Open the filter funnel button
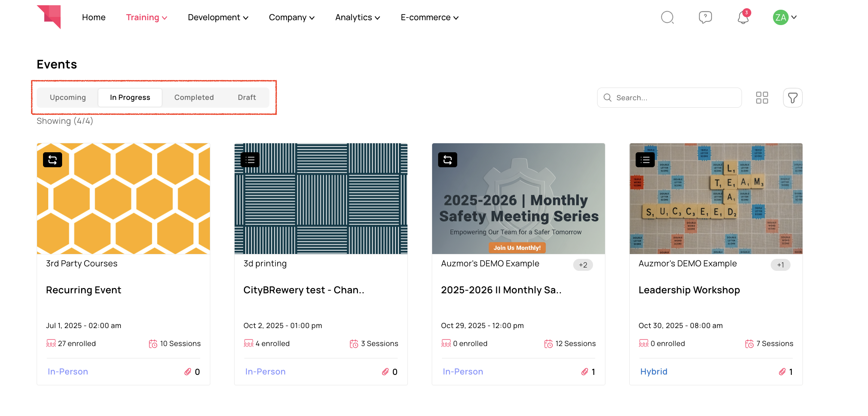The width and height of the screenshot is (868, 416). click(792, 98)
